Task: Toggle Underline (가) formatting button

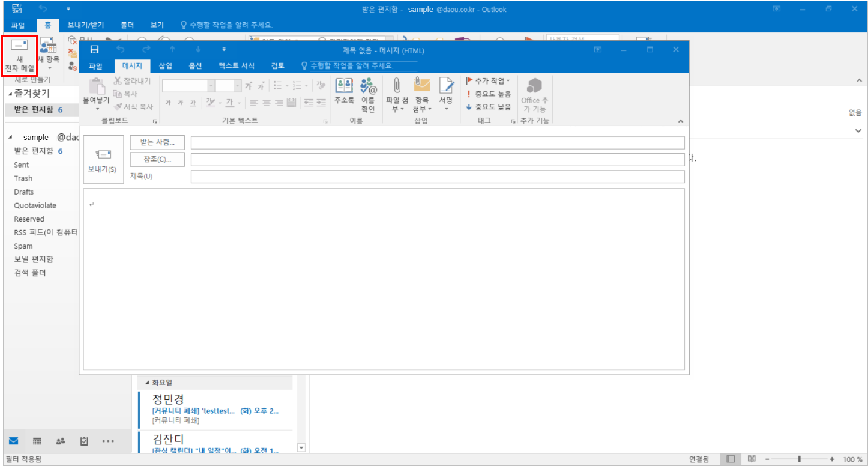Action: pos(193,103)
